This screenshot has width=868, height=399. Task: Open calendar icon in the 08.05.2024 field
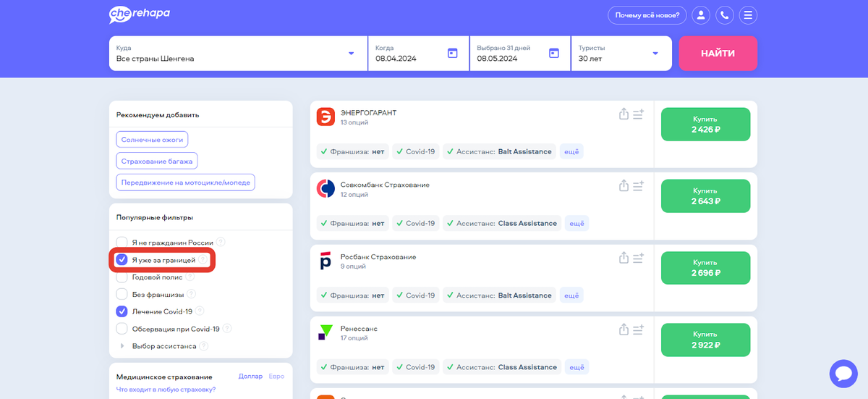(554, 54)
